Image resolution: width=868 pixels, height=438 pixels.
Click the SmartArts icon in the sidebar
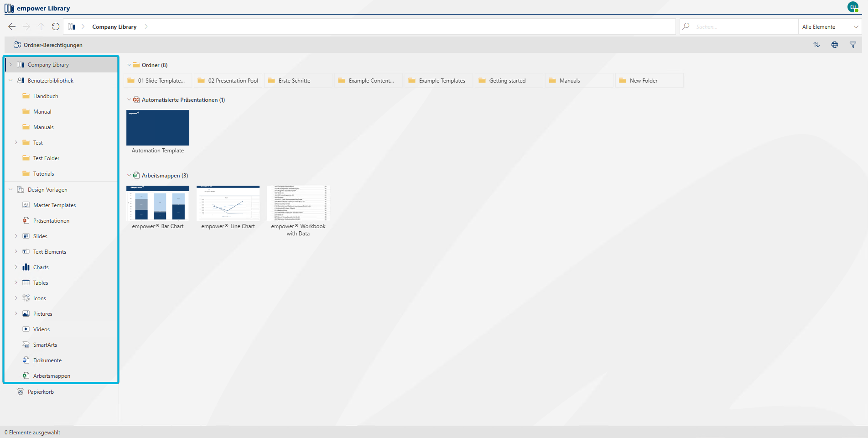(x=26, y=344)
